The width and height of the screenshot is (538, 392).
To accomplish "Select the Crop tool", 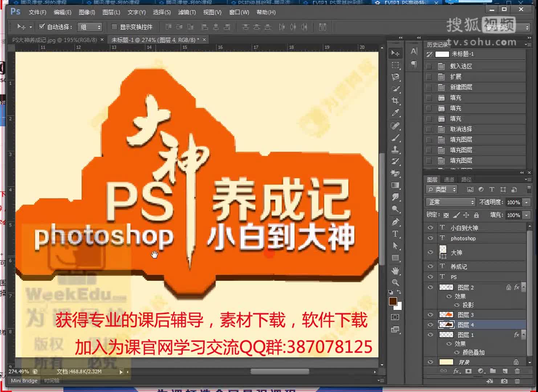I will [x=395, y=101].
